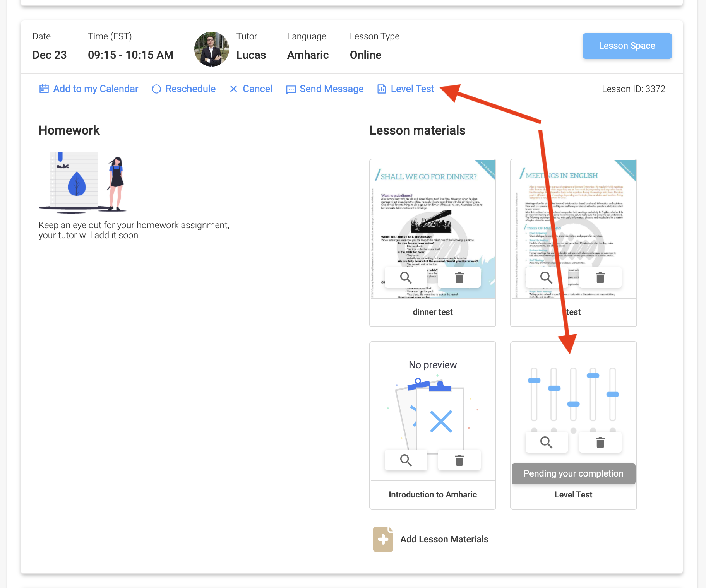Delete the dinner test material
The height and width of the screenshot is (588, 706).
point(459,278)
